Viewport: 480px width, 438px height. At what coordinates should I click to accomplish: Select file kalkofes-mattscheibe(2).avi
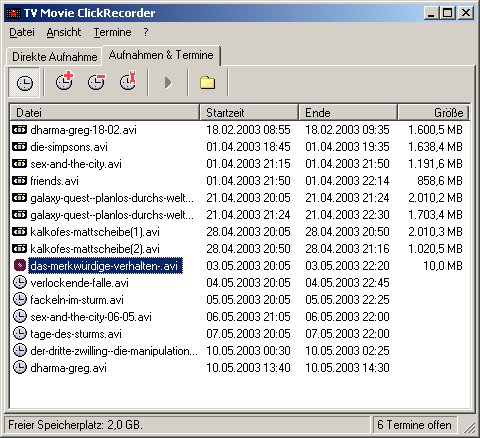coord(95,249)
